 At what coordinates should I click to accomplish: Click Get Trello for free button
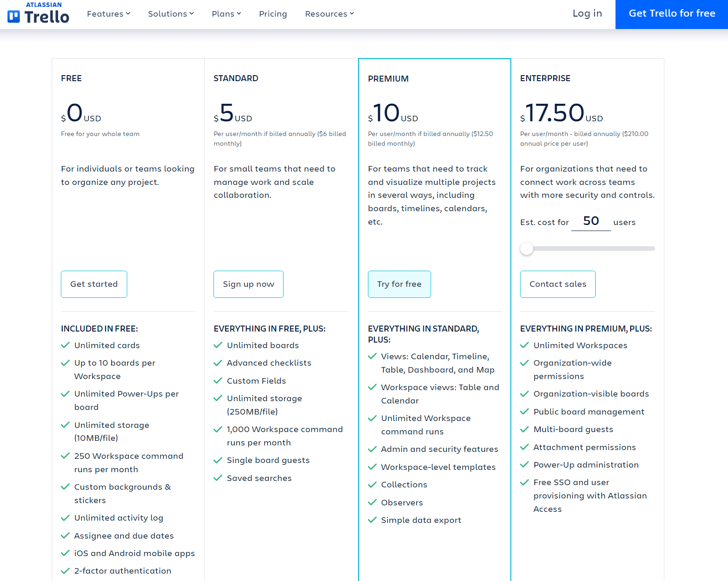pyautogui.click(x=672, y=14)
